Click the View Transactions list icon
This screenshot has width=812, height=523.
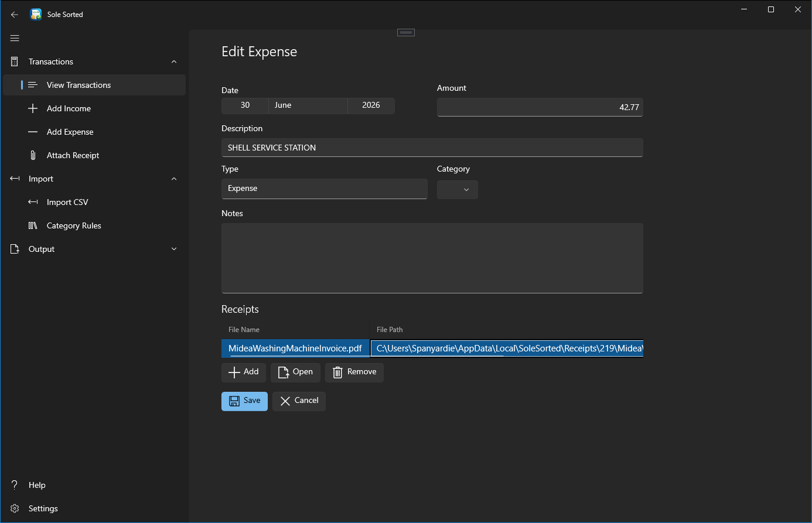[x=33, y=85]
